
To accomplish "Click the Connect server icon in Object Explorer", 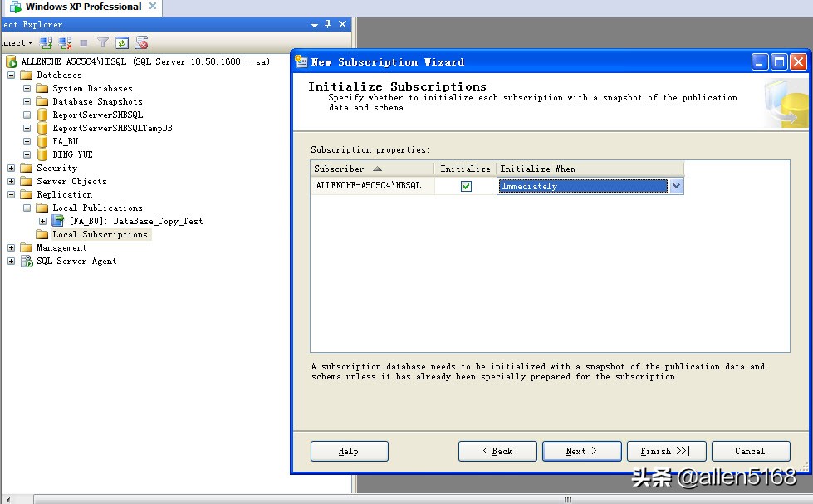I will (x=45, y=42).
